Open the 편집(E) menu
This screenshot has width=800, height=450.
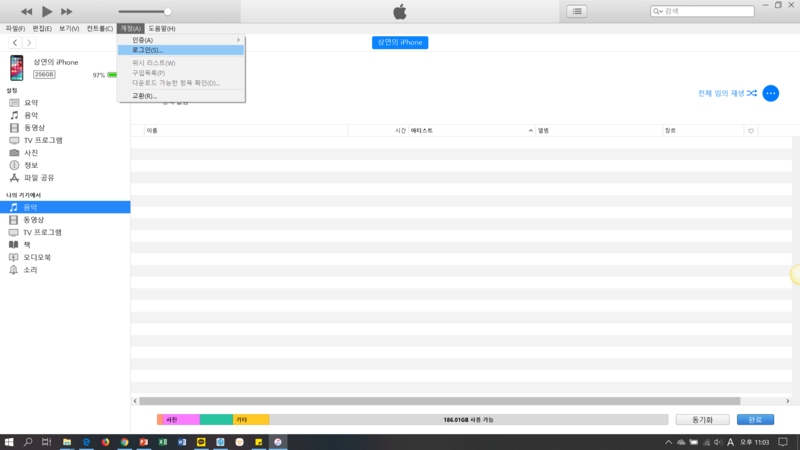tap(42, 29)
